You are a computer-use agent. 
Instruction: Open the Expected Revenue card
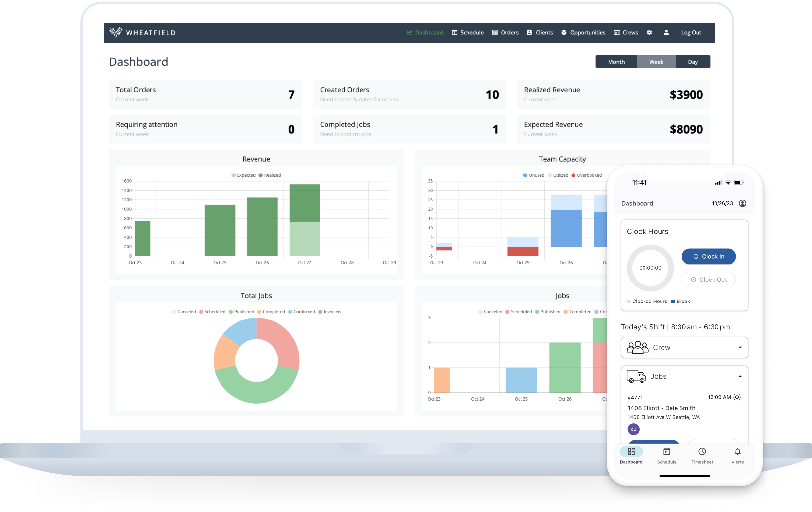(x=613, y=129)
